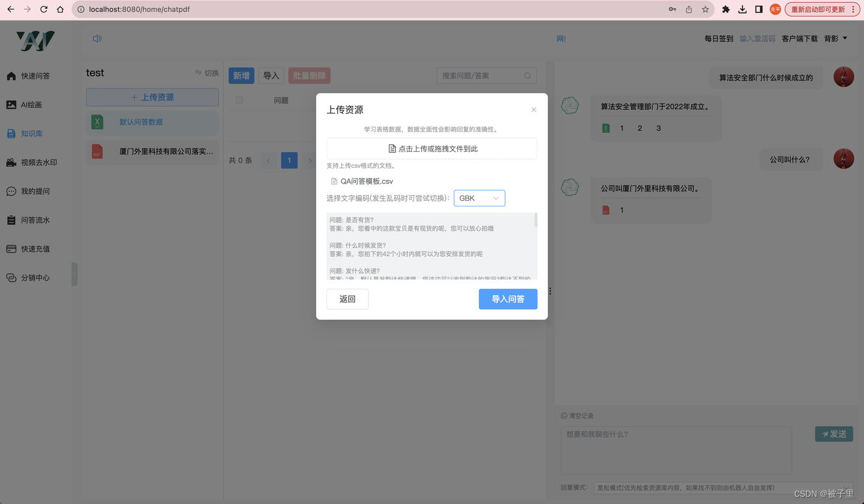Toggle the browser side panel icon
Image resolution: width=864 pixels, height=504 pixels.
pos(758,9)
